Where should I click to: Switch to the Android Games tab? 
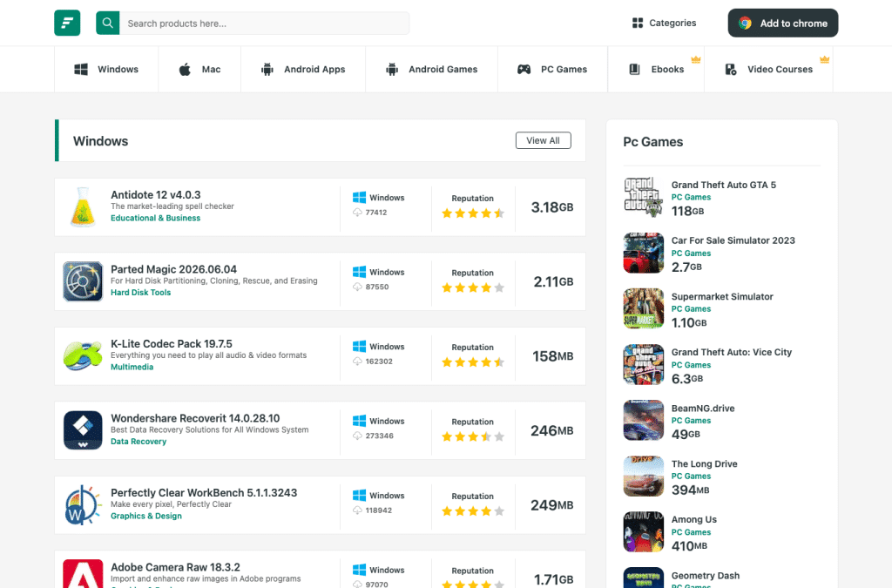tap(432, 70)
